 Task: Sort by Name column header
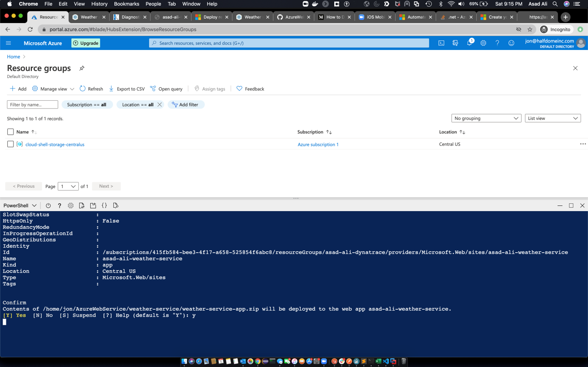26,132
